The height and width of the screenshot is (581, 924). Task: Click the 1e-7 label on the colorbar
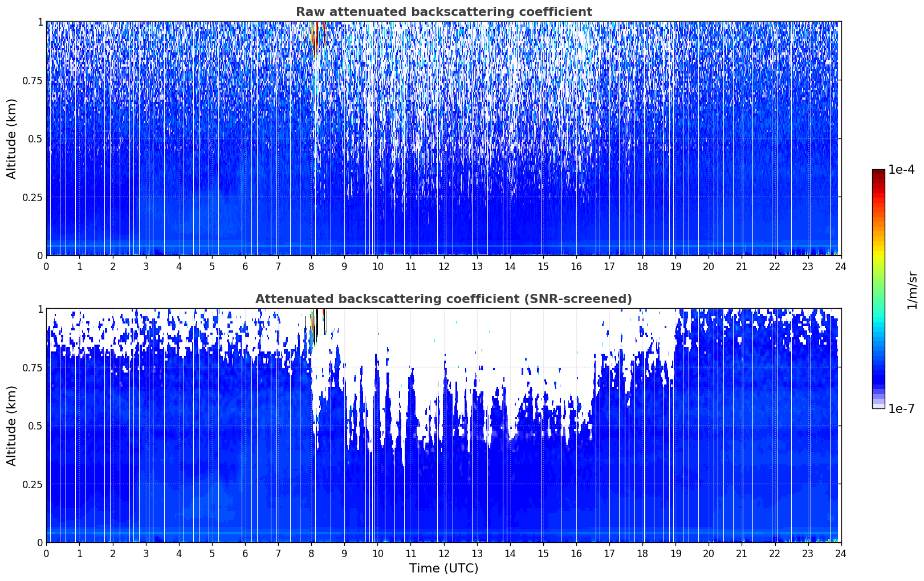(901, 408)
